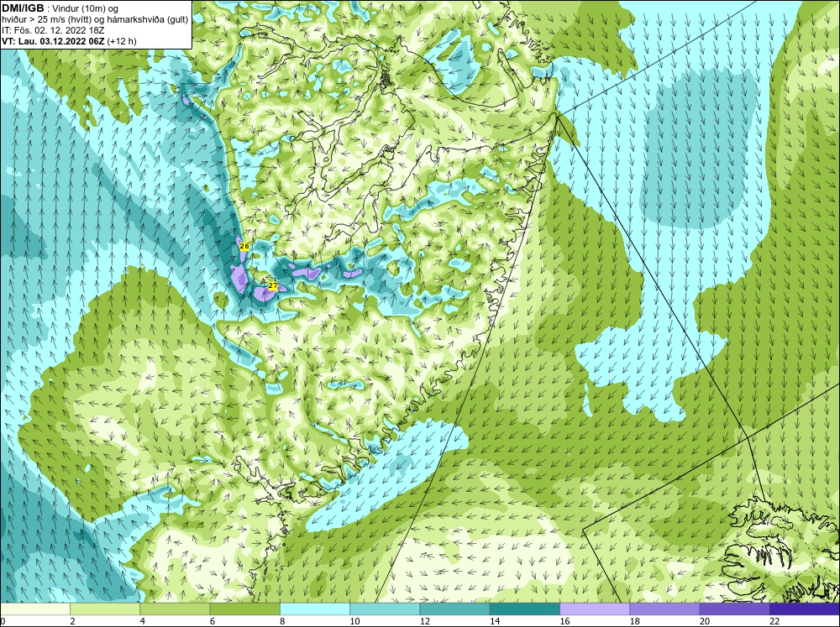Pick the 6-8 m/s dark green swatch
Image resolution: width=840 pixels, height=627 pixels.
(244, 609)
